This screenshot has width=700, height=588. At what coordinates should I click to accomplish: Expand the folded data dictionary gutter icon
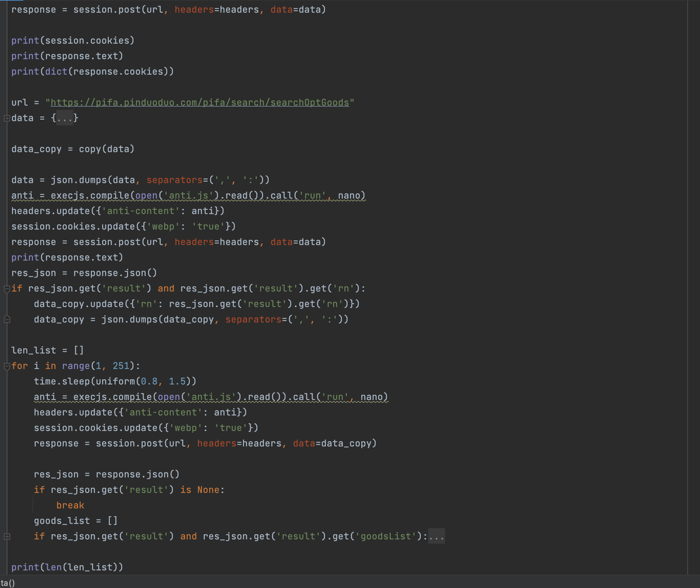coord(7,118)
